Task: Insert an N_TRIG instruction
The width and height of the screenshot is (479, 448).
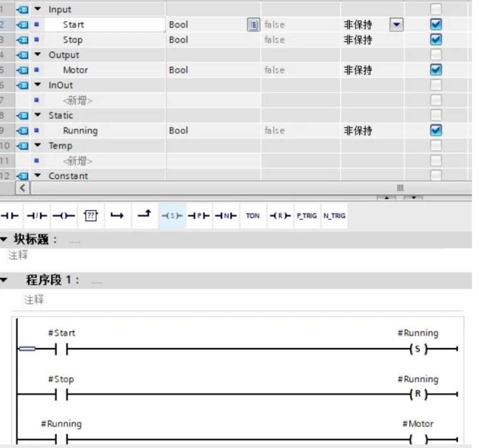Action: coord(335,216)
